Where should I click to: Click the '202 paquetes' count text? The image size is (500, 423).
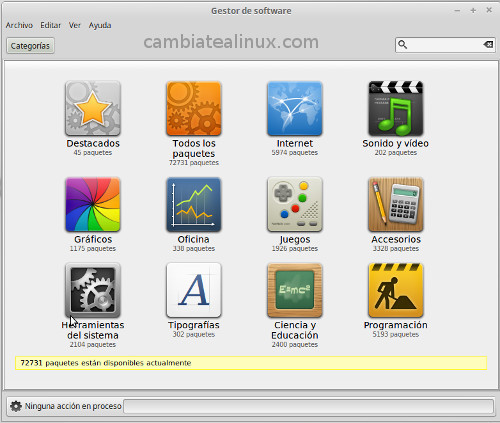coord(396,153)
